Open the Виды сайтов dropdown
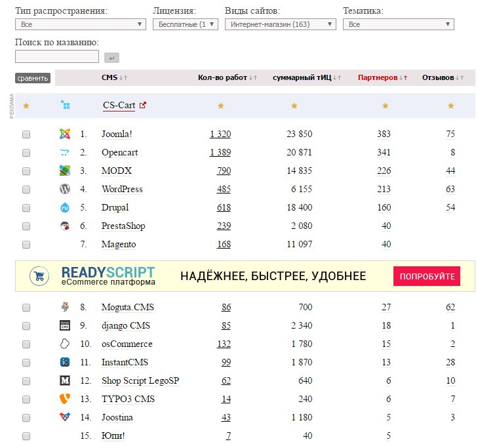 click(281, 24)
